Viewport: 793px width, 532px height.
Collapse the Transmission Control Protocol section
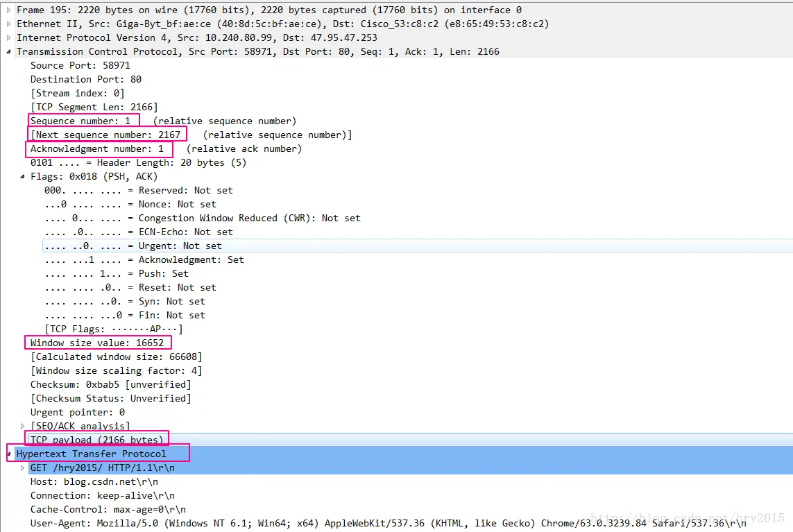[x=8, y=51]
